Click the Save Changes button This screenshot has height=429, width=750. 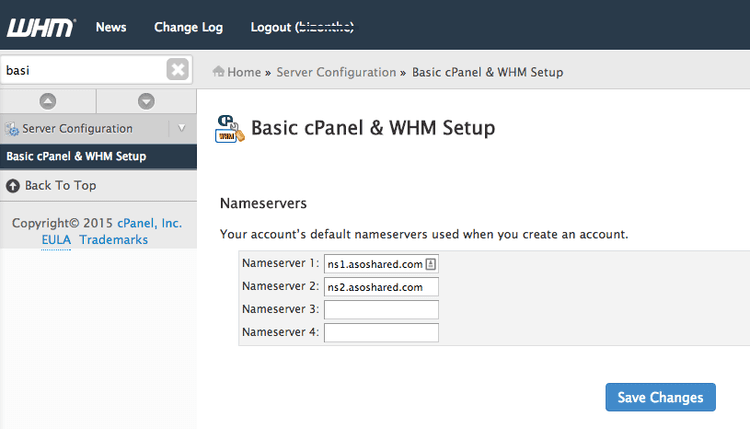661,397
